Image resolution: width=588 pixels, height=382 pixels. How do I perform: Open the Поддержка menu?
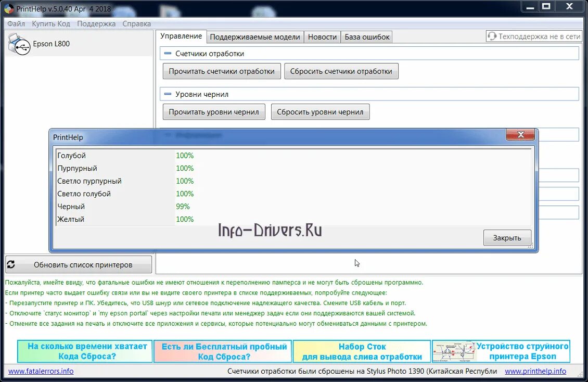click(x=96, y=23)
